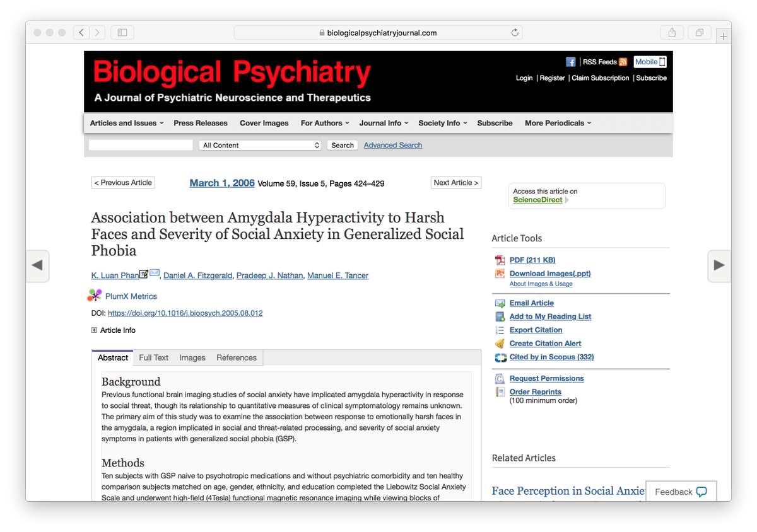The width and height of the screenshot is (757, 532).
Task: Click the PlumX Metrics logo icon
Action: 95,295
